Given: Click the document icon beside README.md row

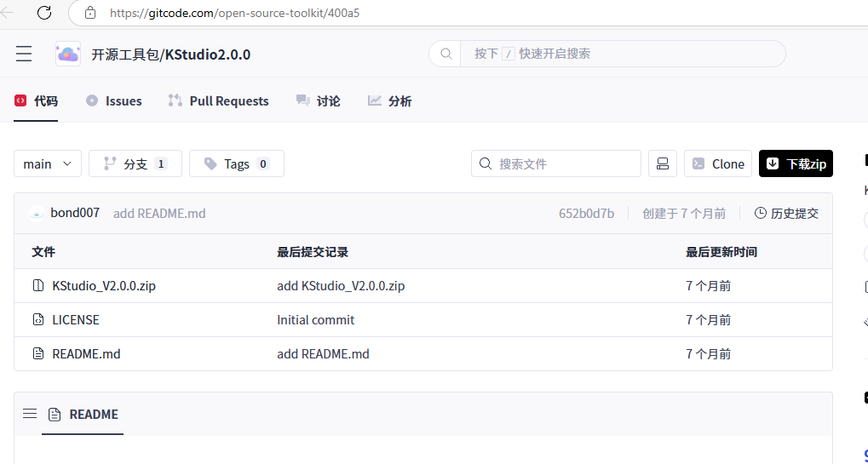Looking at the screenshot, I should click(x=38, y=353).
